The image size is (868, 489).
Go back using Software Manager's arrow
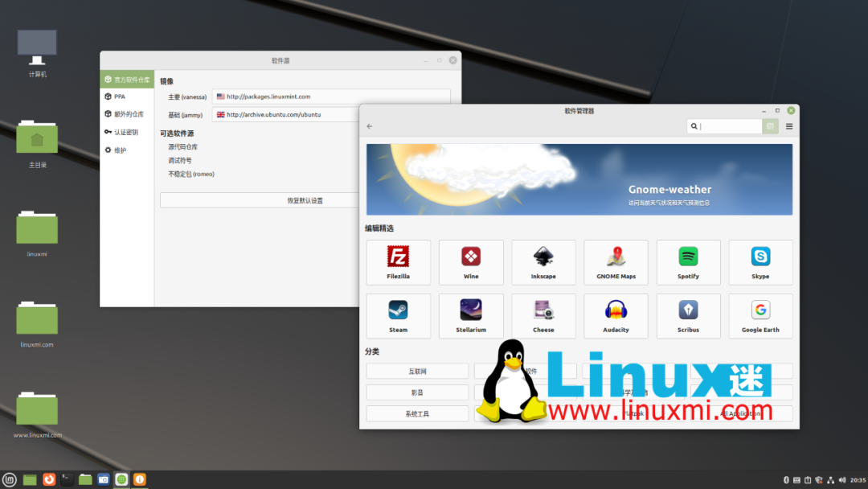370,126
